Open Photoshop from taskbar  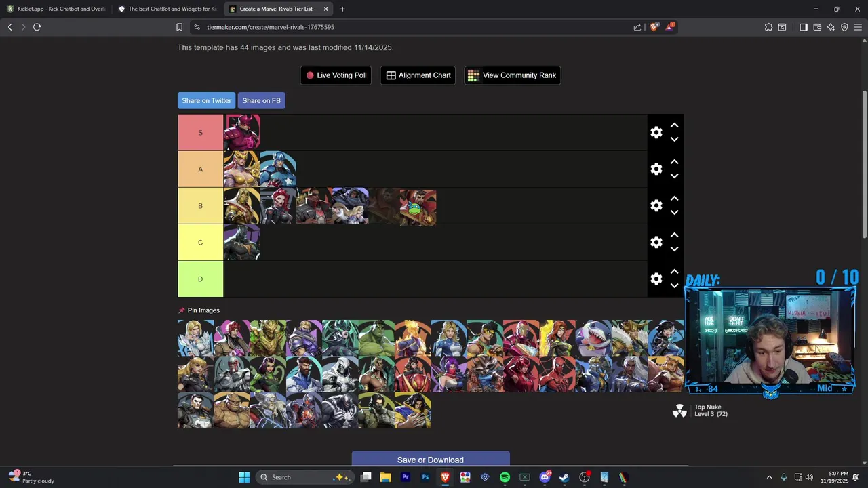[425, 477]
